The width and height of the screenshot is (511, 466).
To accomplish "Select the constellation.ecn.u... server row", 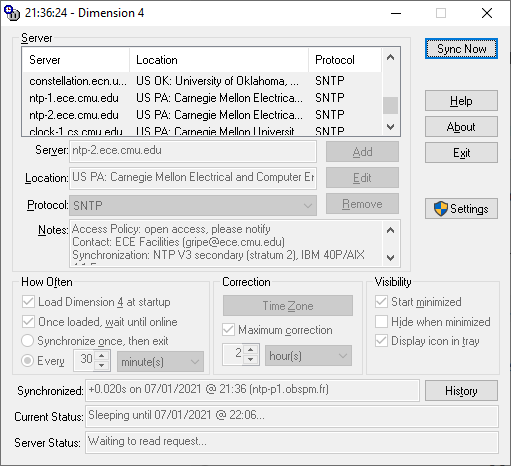I will [202, 81].
